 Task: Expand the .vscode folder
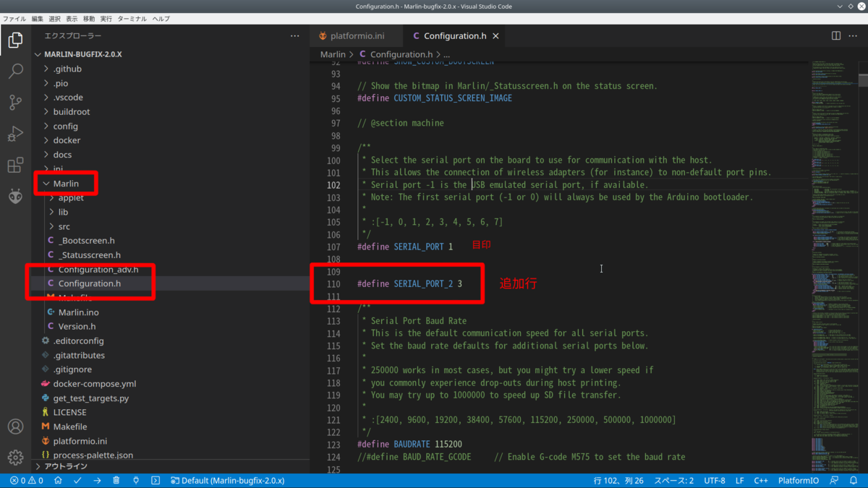pyautogui.click(x=68, y=98)
